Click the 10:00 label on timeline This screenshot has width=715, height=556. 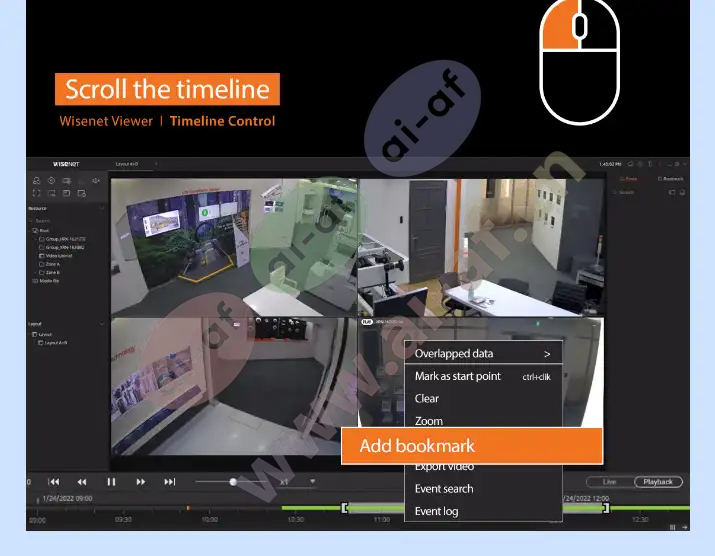coord(210,520)
